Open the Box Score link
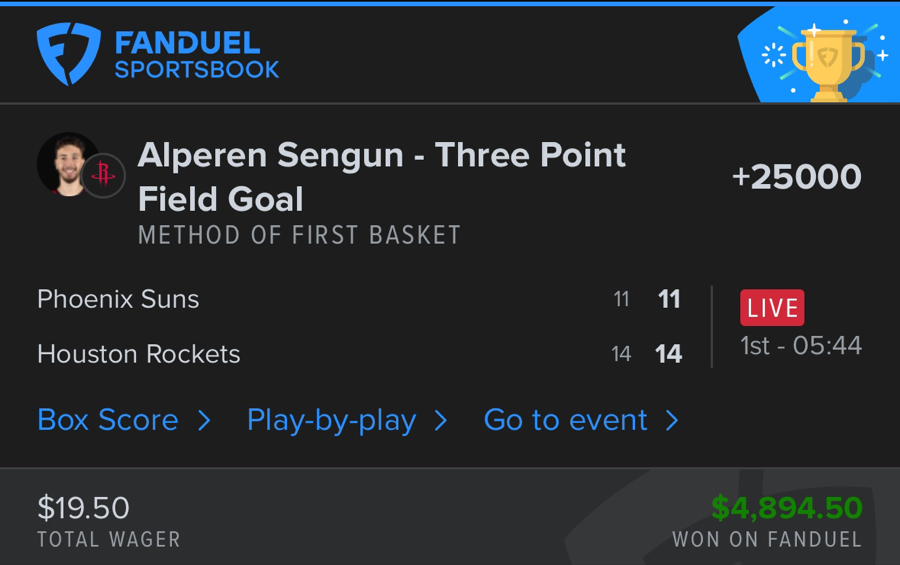 click(x=108, y=420)
